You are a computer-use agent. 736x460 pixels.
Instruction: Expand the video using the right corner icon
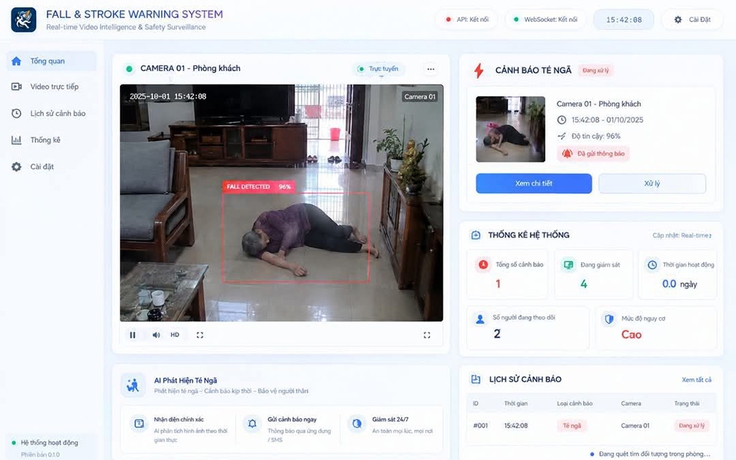[427, 335]
